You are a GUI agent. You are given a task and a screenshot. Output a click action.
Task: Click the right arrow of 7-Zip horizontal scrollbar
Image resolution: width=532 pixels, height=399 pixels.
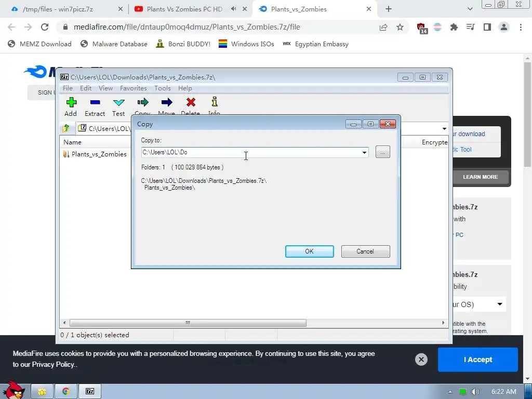coord(443,323)
